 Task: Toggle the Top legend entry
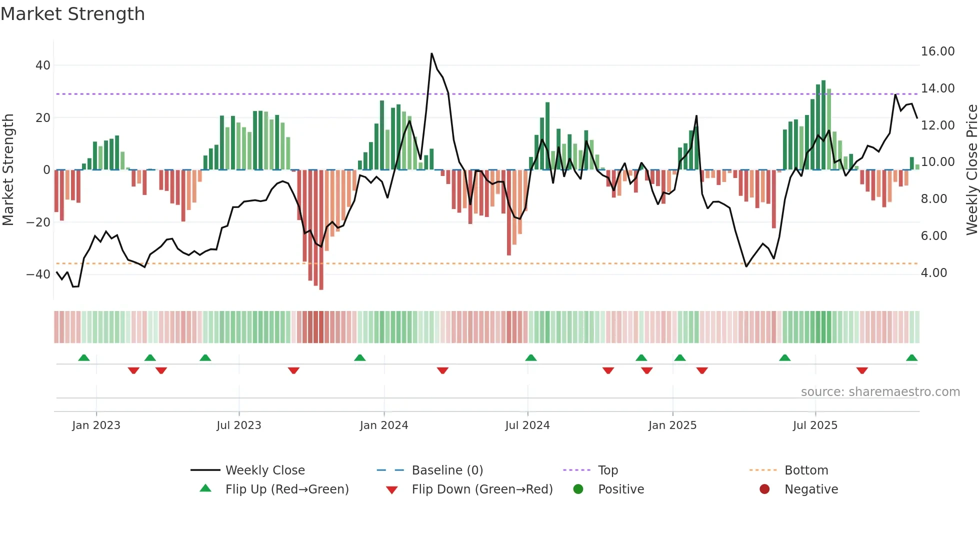coord(607,470)
